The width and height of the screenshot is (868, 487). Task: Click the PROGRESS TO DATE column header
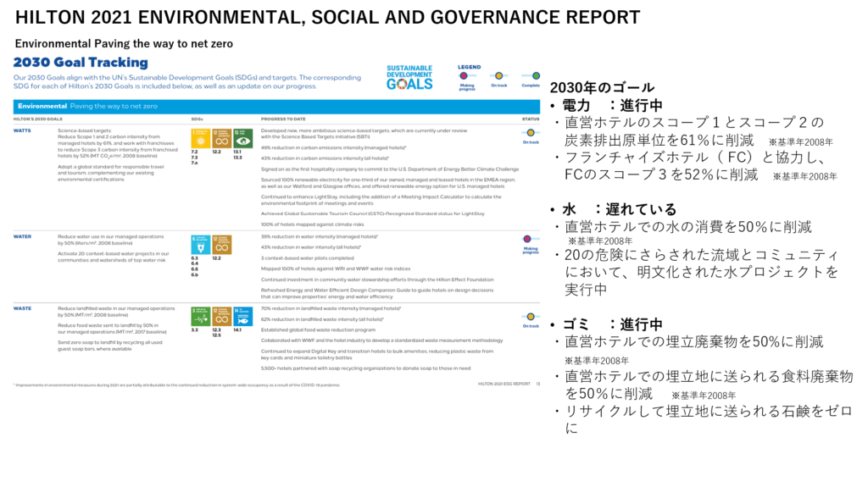coord(283,119)
